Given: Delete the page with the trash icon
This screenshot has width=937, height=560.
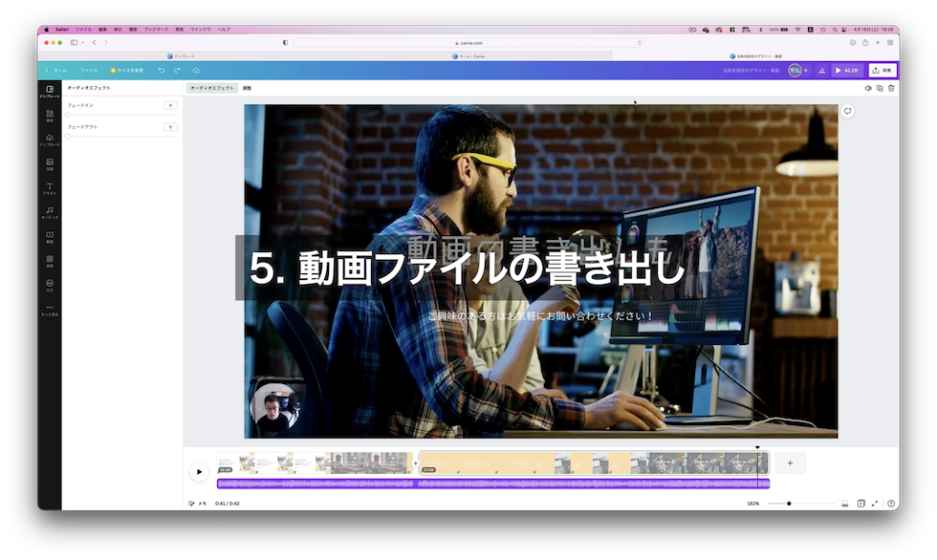Looking at the screenshot, I should tap(891, 88).
